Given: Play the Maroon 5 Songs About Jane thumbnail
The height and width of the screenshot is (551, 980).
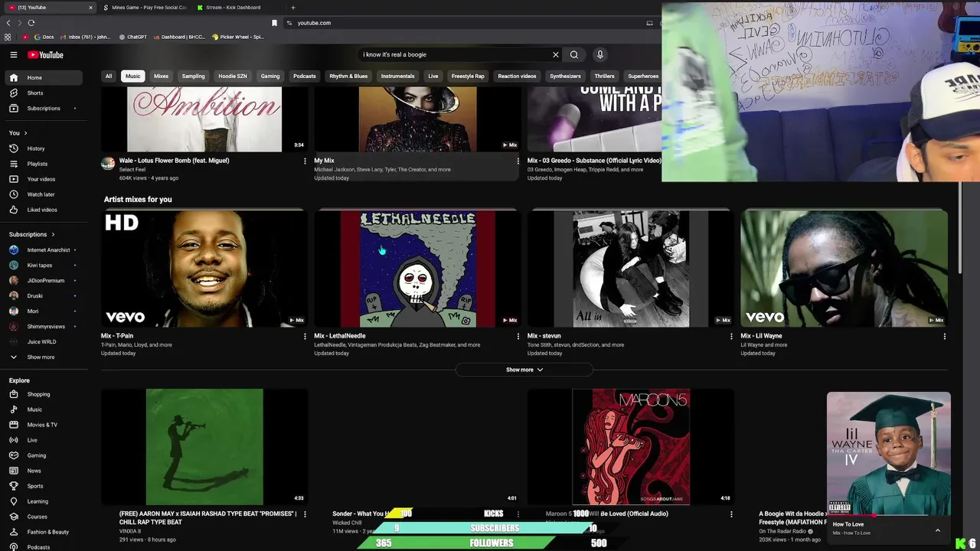Looking at the screenshot, I should 631,447.
